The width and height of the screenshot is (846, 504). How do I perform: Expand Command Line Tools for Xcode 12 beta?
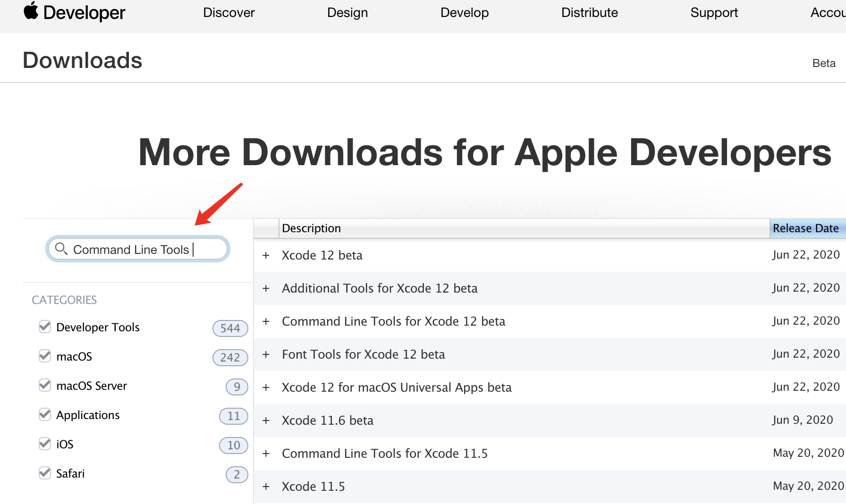(x=266, y=321)
